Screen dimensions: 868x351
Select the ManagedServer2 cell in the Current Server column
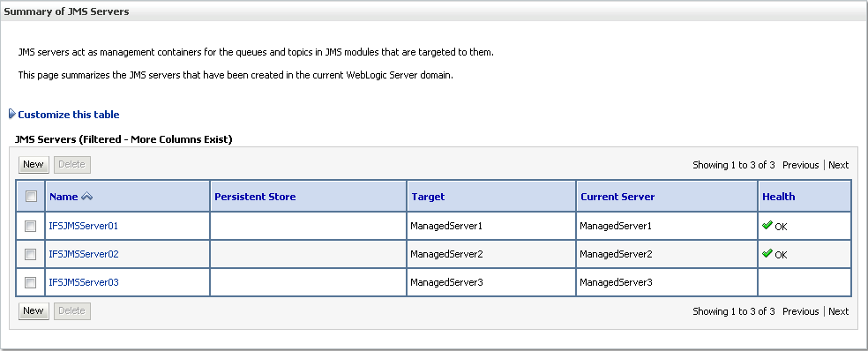pyautogui.click(x=667, y=254)
